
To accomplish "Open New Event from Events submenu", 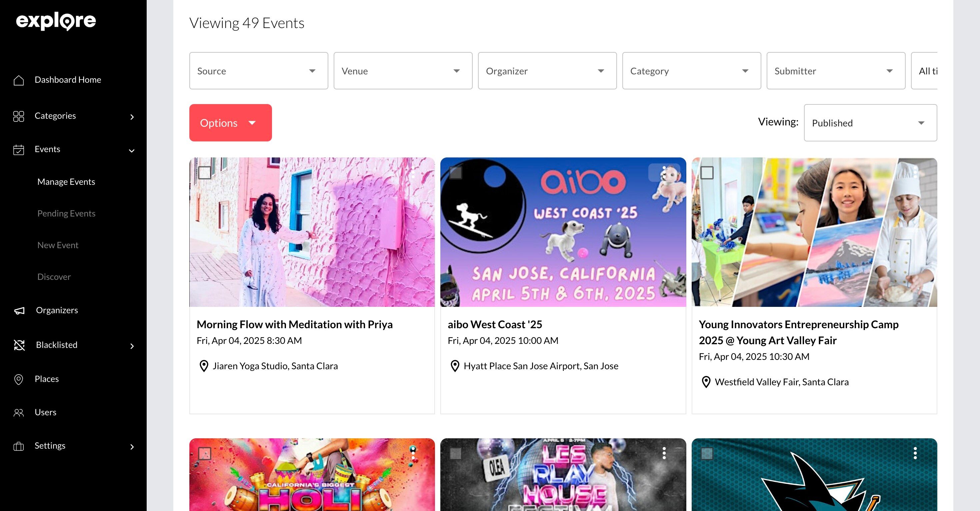I will pos(58,245).
